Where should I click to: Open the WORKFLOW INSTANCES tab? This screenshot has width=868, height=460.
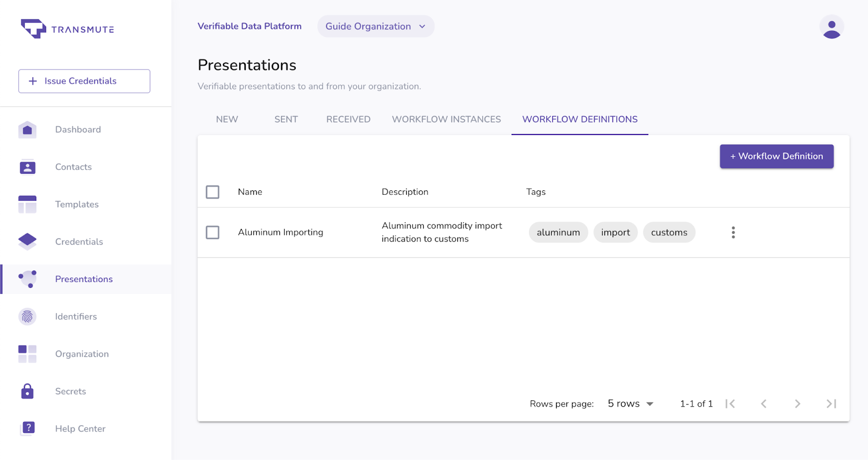coord(446,119)
